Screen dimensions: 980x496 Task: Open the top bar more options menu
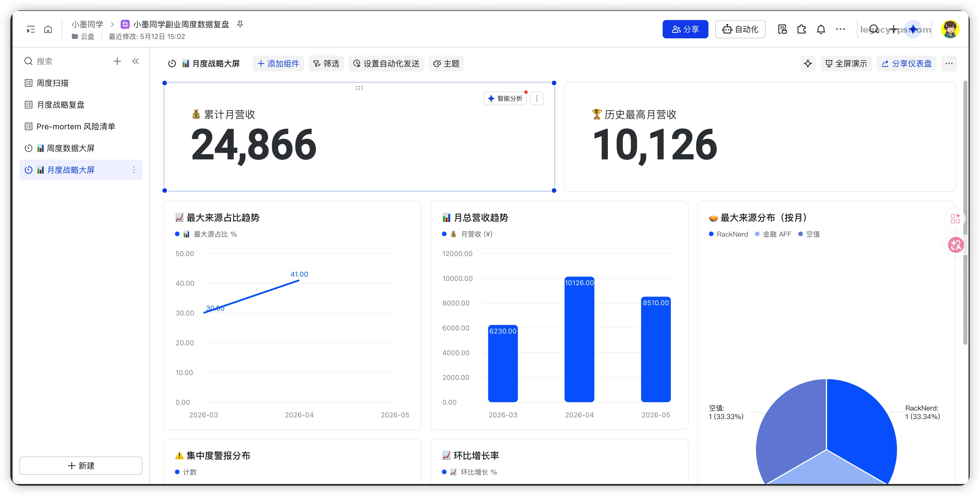click(x=840, y=29)
